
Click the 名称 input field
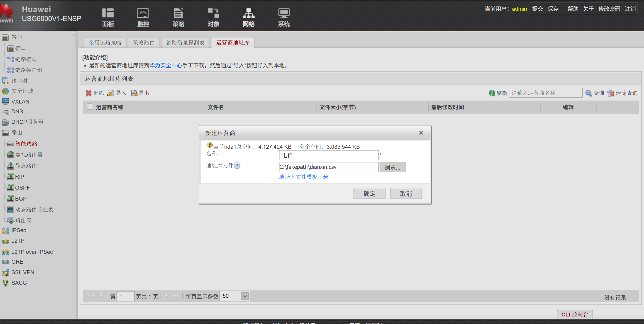coord(328,155)
